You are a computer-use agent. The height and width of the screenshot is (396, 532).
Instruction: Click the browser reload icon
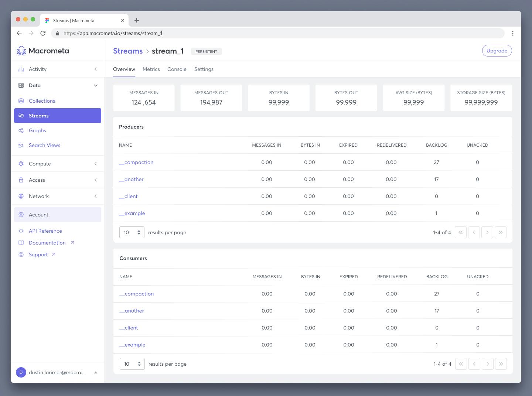click(43, 33)
